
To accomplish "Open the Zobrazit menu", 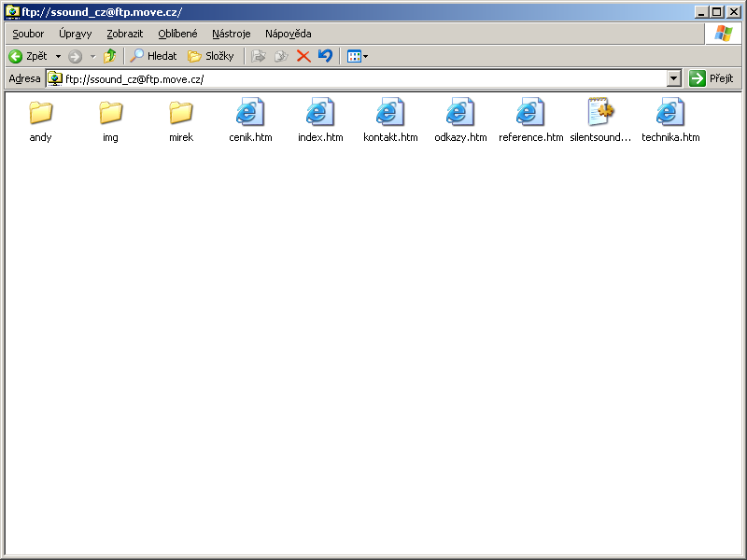I will click(x=125, y=34).
